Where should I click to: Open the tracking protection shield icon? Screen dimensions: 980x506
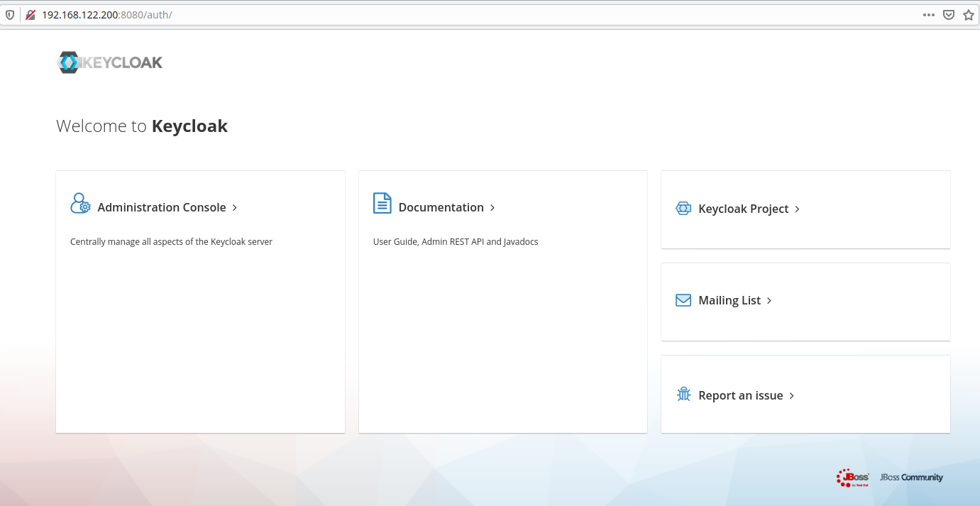(10, 15)
